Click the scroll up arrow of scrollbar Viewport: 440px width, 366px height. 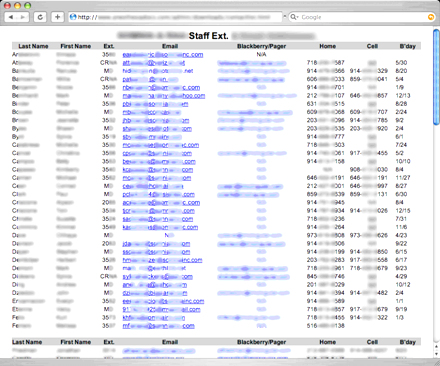[x=436, y=346]
